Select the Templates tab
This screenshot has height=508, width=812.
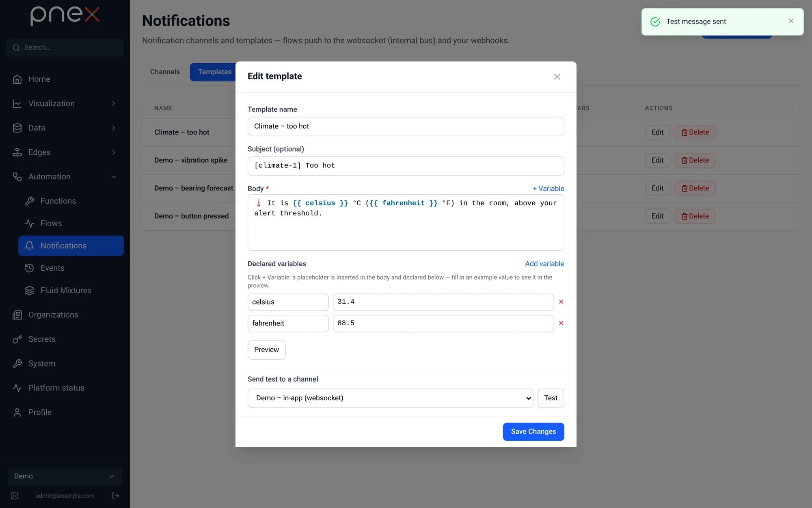(x=214, y=72)
